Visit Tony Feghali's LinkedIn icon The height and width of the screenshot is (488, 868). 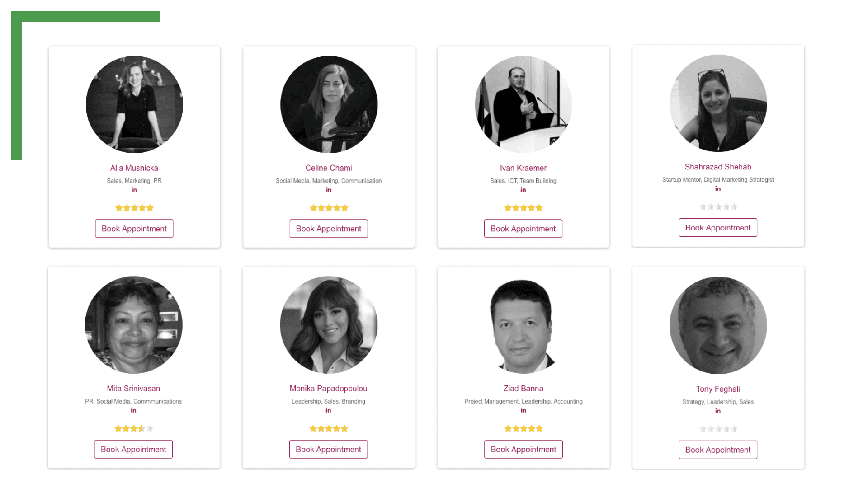pos(718,411)
